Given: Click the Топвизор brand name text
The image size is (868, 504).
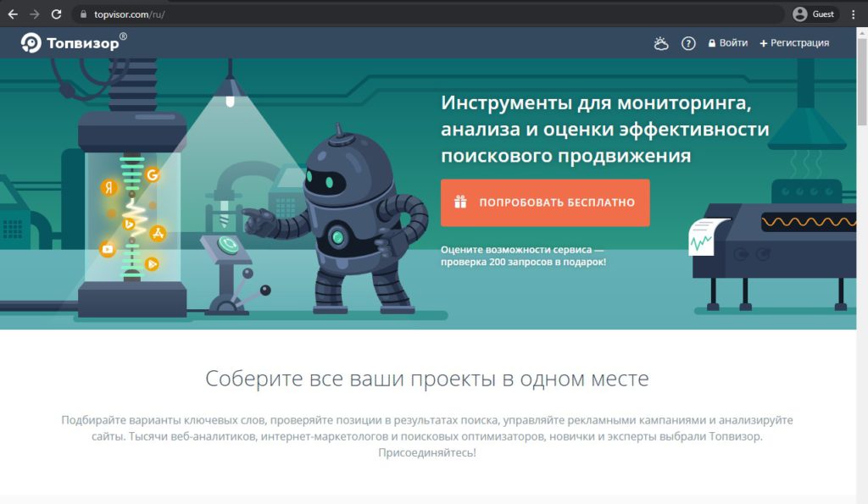Looking at the screenshot, I should coord(82,44).
